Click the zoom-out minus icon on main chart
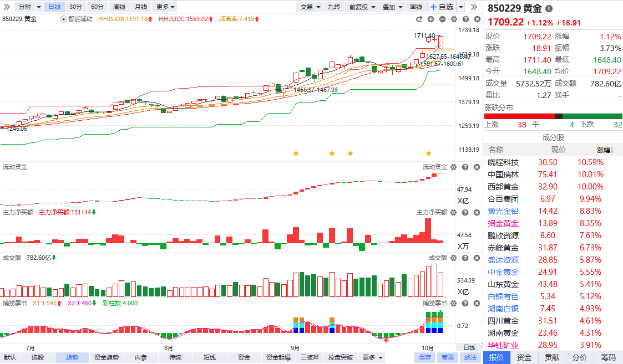 442,19
